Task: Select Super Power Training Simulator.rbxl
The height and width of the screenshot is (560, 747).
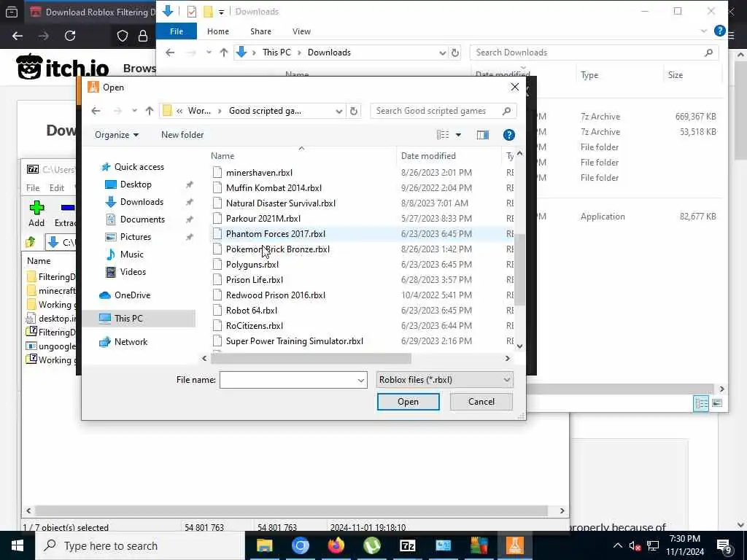Action: (295, 341)
